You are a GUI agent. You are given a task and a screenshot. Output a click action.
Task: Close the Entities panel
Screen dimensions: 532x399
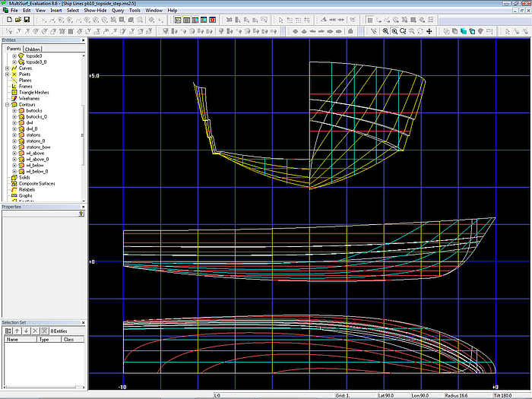83,40
